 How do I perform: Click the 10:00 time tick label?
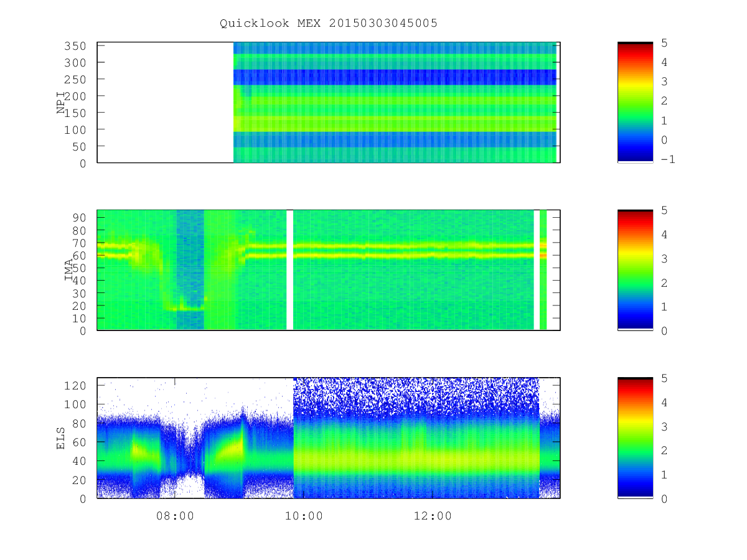304,516
